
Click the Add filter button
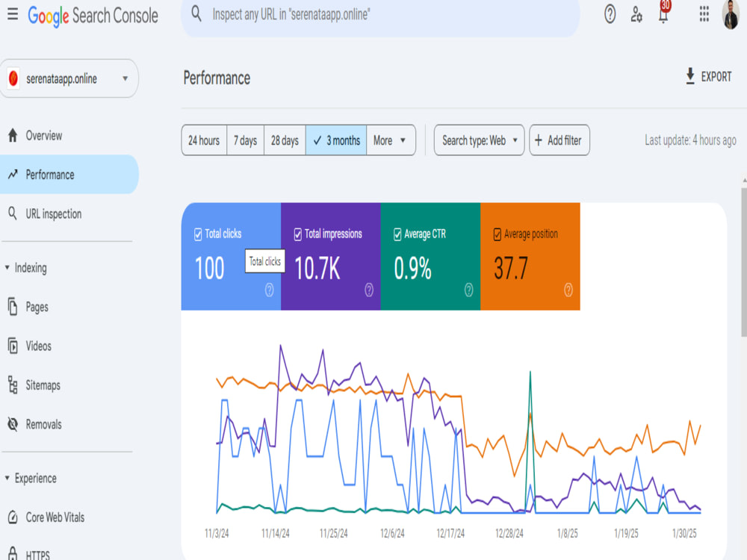tap(560, 140)
